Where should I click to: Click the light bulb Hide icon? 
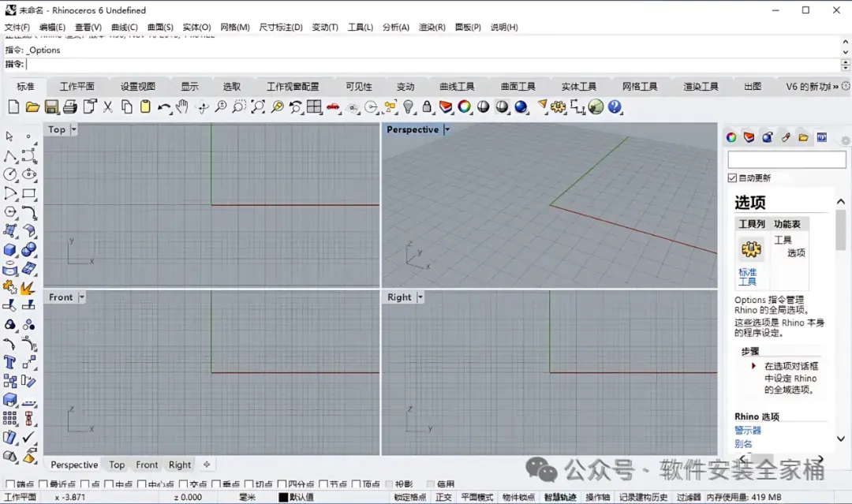coord(409,107)
